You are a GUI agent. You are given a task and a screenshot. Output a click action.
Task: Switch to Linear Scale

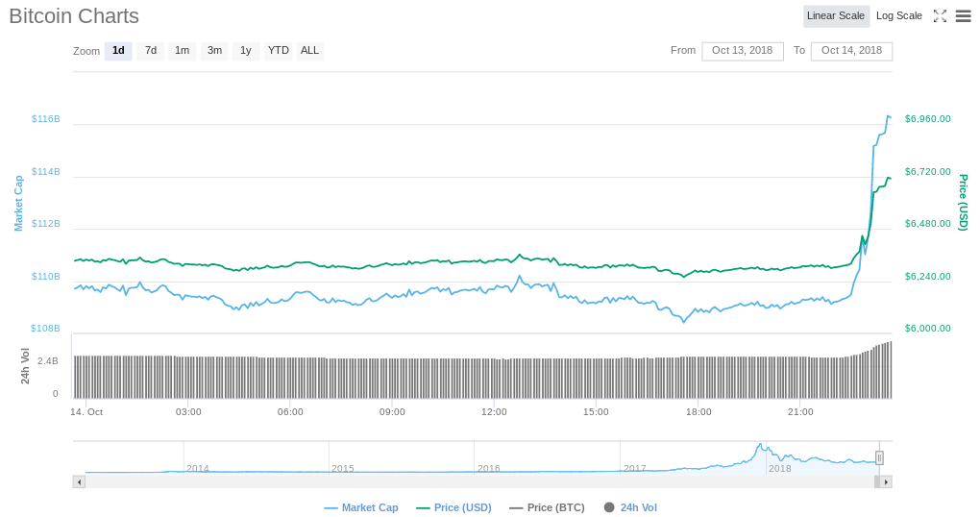coord(836,16)
